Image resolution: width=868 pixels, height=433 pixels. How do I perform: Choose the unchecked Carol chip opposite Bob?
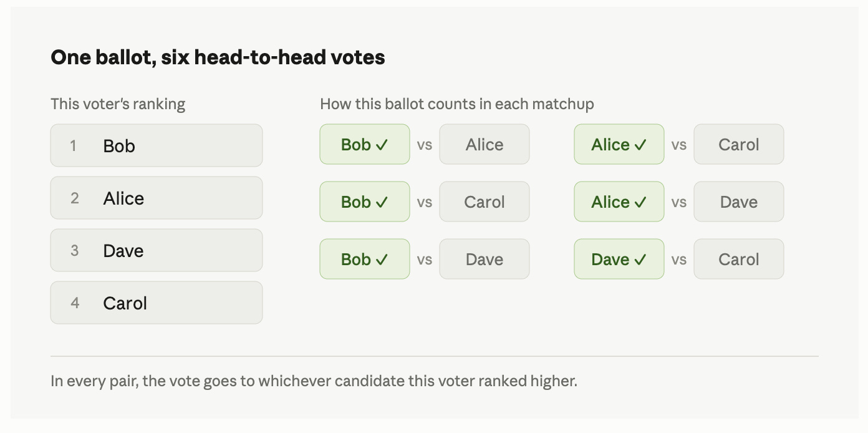click(x=485, y=202)
